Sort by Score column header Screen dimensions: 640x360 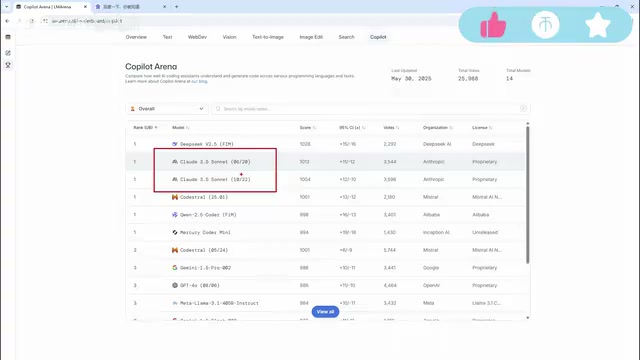click(x=308, y=128)
